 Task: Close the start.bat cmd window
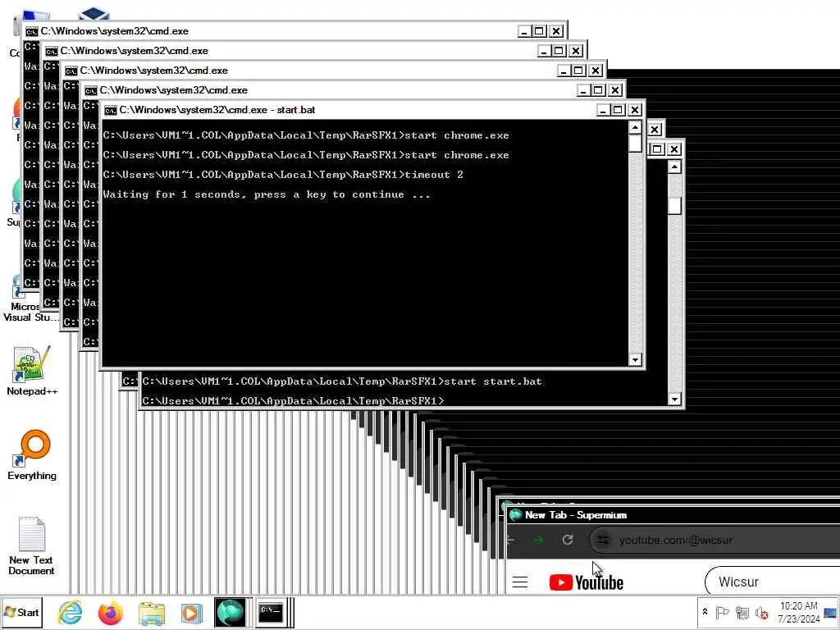(635, 110)
